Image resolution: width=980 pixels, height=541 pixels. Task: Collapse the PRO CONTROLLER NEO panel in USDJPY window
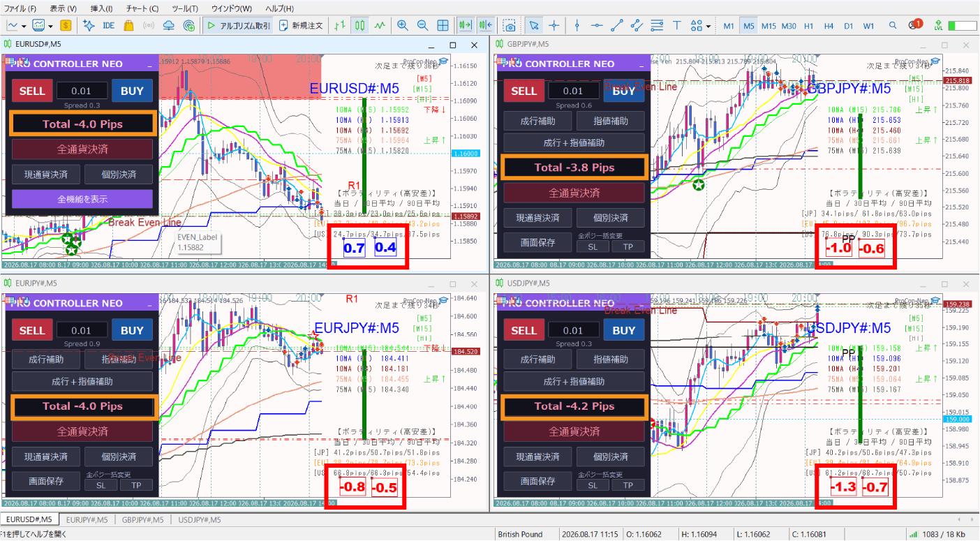pyautogui.click(x=641, y=303)
